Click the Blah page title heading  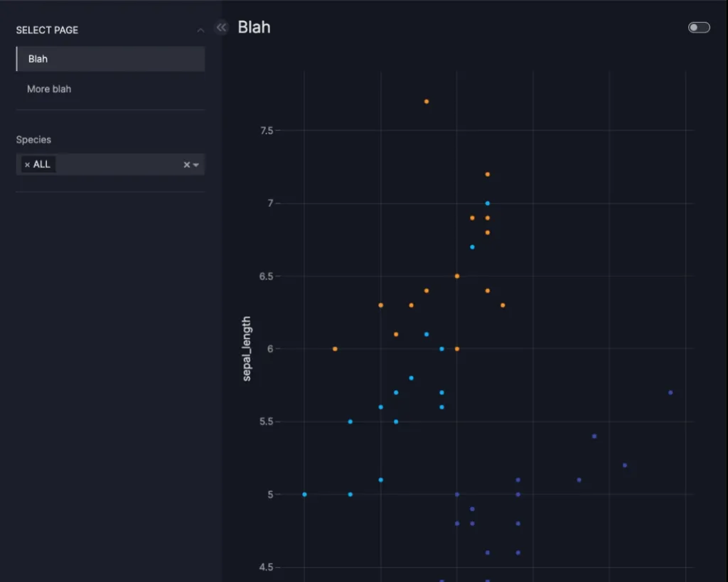254,28
